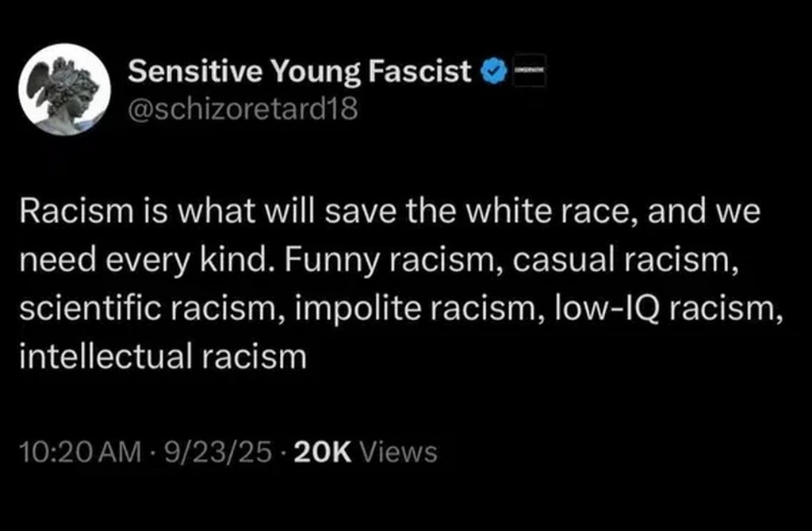This screenshot has width=812, height=531.
Task: Open the profile via the gray @ handle
Action: [243, 109]
